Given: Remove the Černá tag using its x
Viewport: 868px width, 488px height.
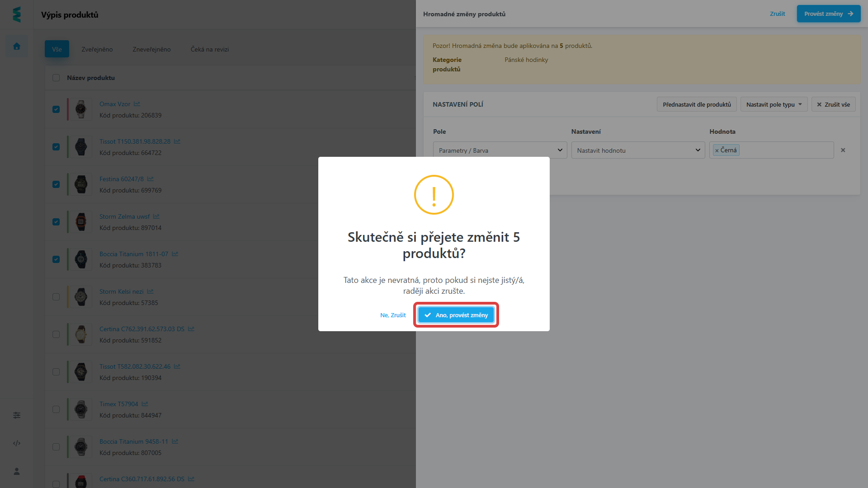Looking at the screenshot, I should pos(717,150).
